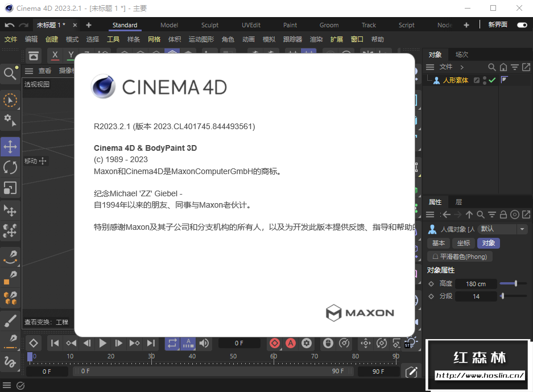The height and width of the screenshot is (392, 533).
Task: Click the search magnifier in left toolbar
Action: click(10, 73)
